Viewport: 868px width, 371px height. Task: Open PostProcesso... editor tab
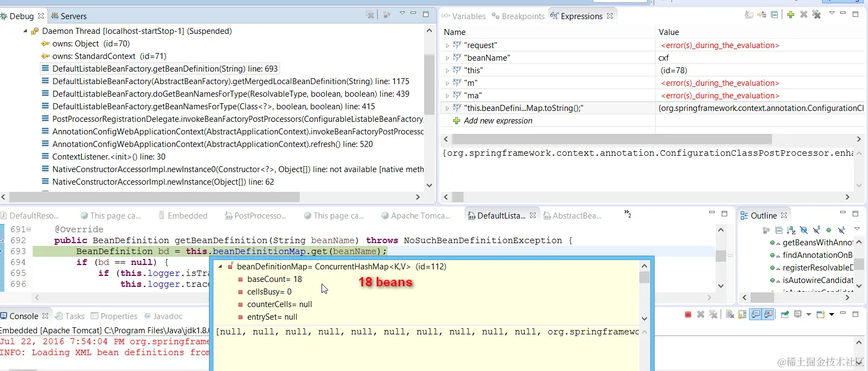coord(255,216)
